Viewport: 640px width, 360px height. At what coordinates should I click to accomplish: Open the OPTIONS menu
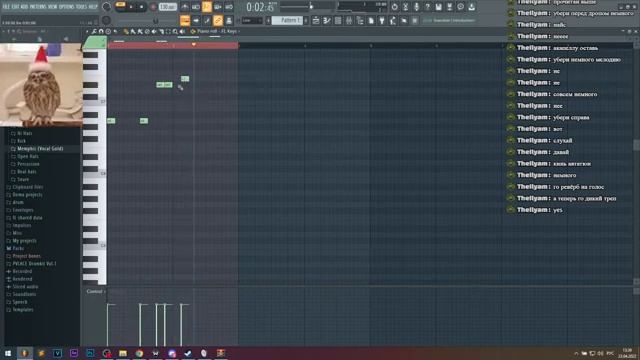[67, 7]
